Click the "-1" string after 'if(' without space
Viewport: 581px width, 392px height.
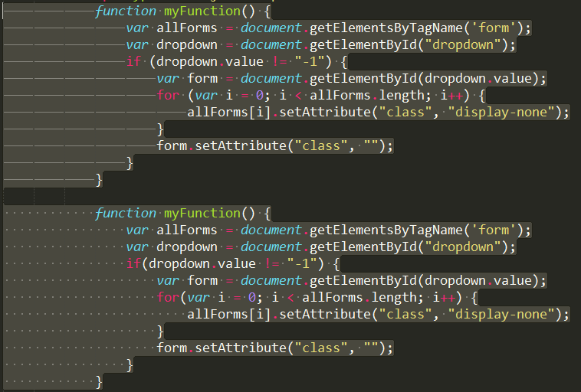click(x=302, y=263)
